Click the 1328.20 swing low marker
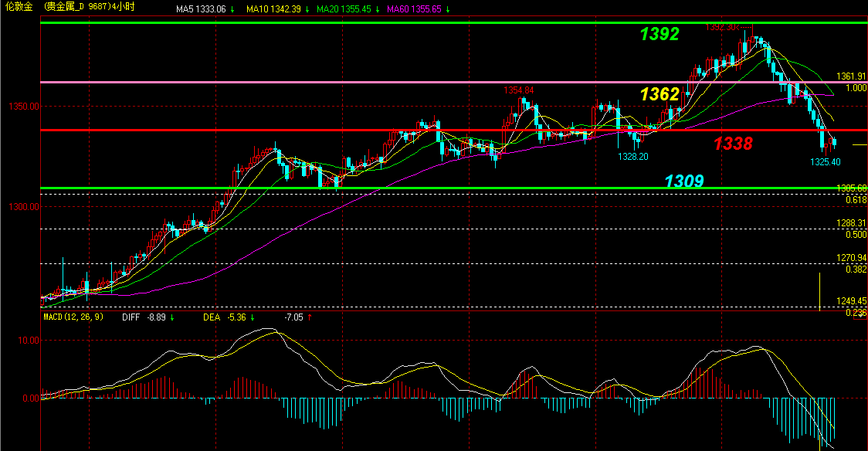Viewport: 868px width, 451px height. pyautogui.click(x=632, y=156)
